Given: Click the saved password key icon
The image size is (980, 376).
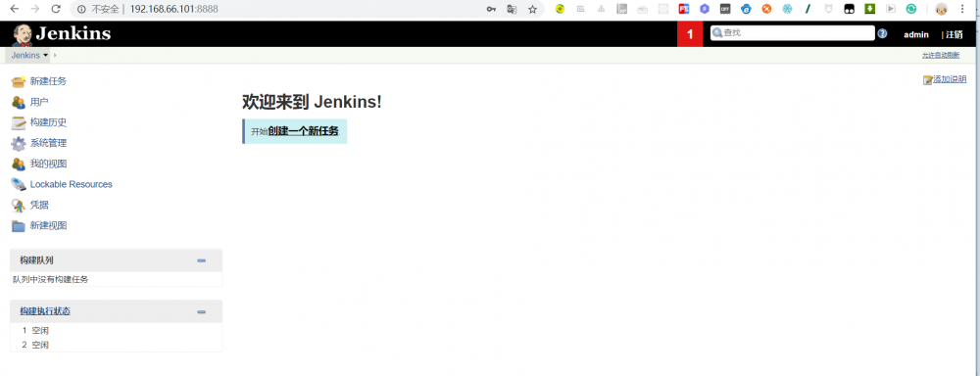Looking at the screenshot, I should tap(491, 10).
